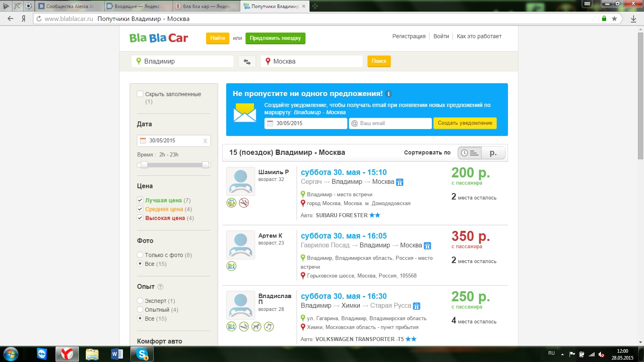Click the highway icon on the Сергач–Москва trip

400,182
